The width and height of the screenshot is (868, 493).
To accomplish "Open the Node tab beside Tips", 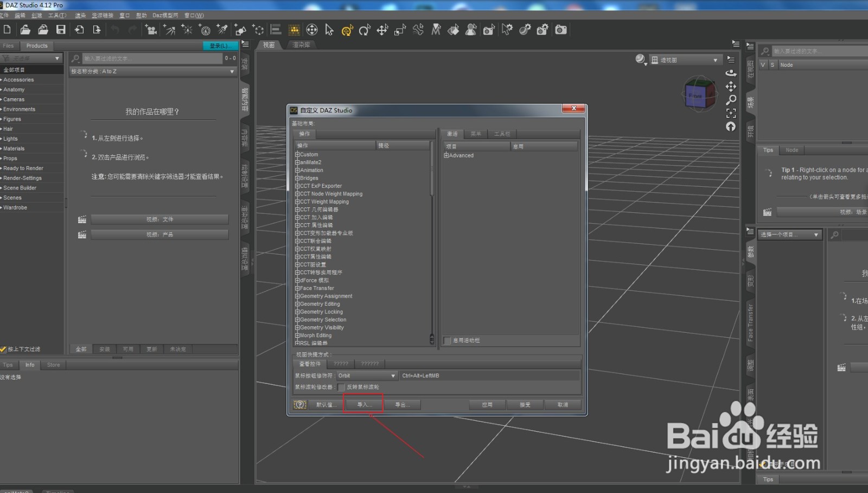I will pyautogui.click(x=792, y=150).
